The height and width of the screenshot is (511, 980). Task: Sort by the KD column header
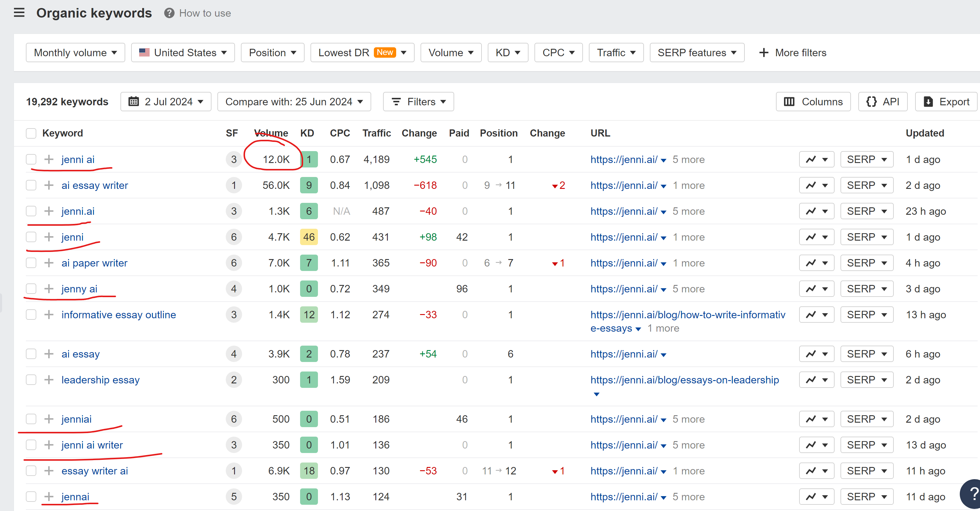click(307, 133)
